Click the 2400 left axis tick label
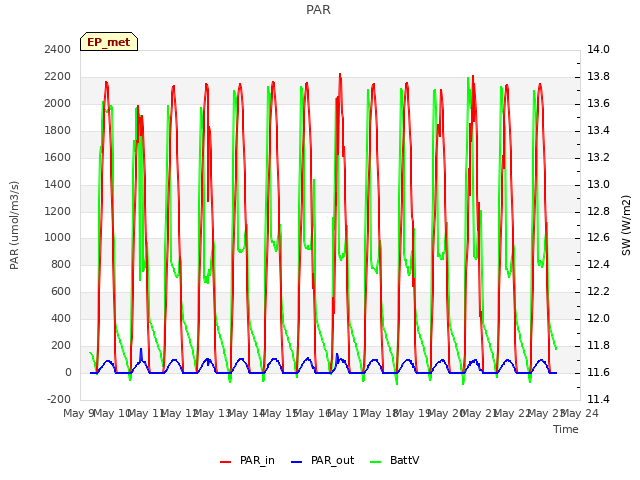This screenshot has width=640, height=480. (x=58, y=50)
